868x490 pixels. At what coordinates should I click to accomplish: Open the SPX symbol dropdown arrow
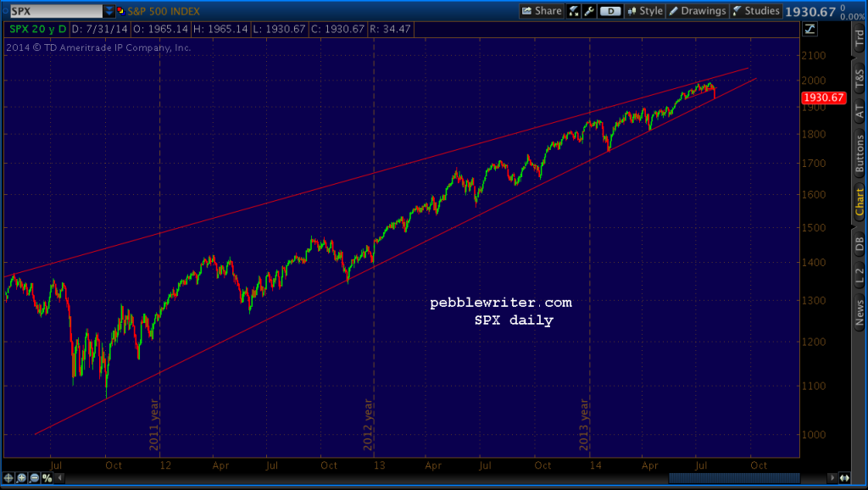[x=109, y=10]
